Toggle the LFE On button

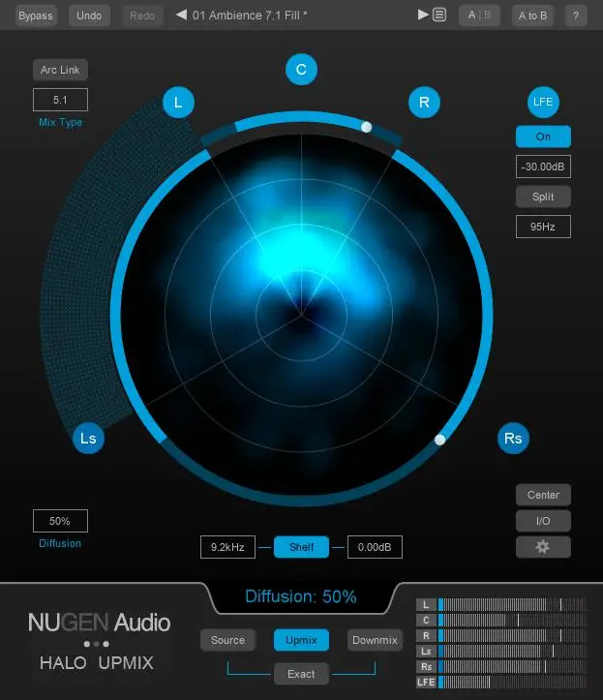click(543, 137)
